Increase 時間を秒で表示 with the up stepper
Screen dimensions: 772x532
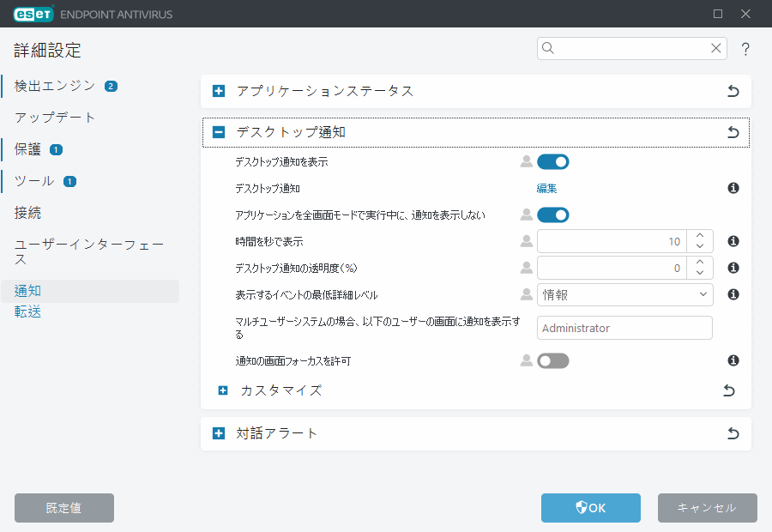700,236
